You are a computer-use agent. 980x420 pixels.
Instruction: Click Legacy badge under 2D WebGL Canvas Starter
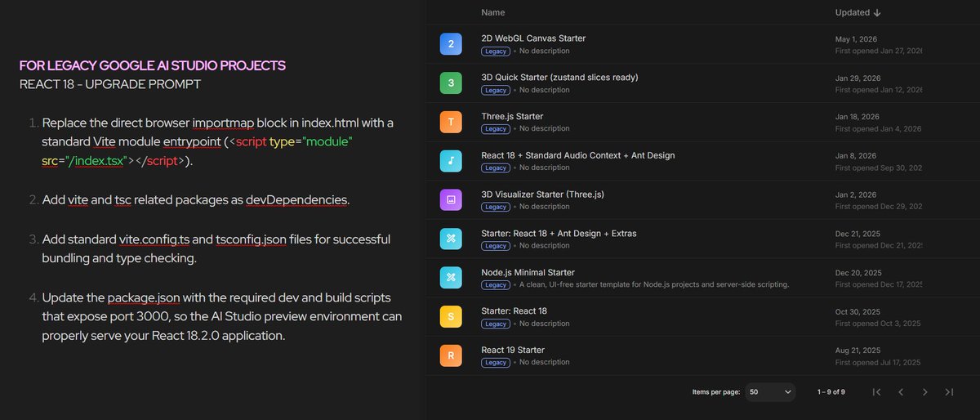click(496, 51)
